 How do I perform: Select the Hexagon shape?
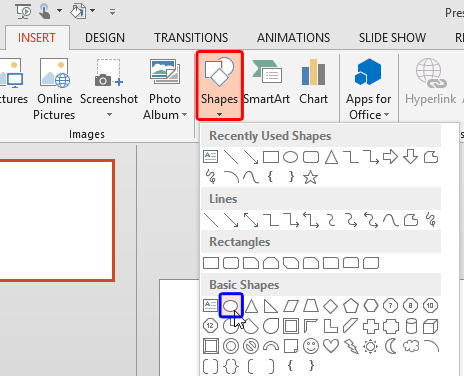371,306
